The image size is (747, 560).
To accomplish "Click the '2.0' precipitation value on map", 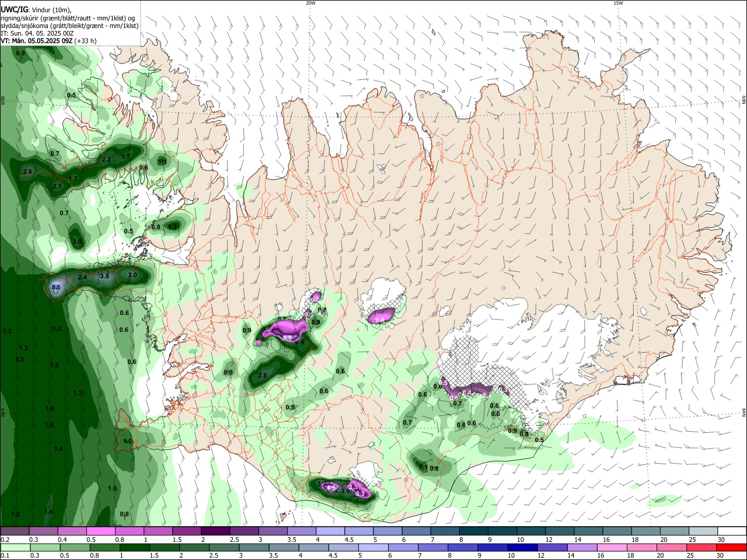I will point(77,242).
